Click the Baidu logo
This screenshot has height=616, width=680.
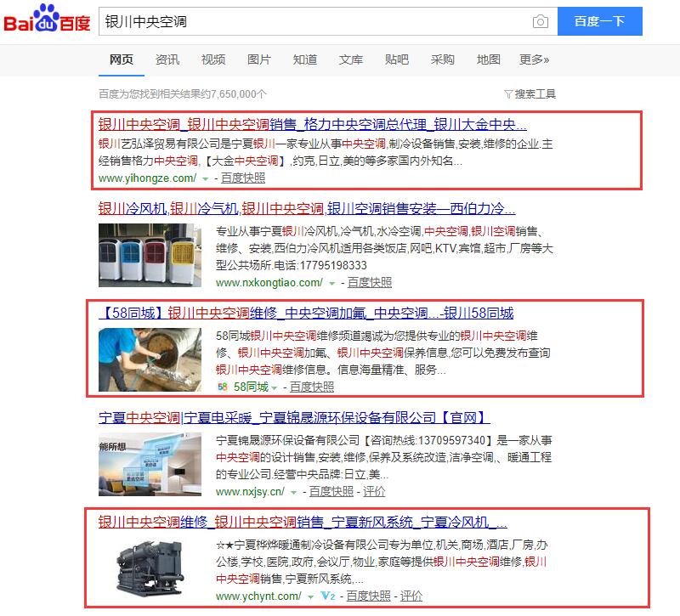pos(47,19)
